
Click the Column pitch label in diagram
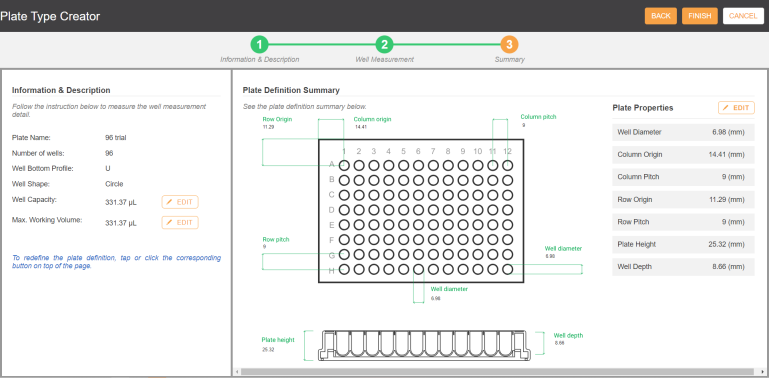coord(538,117)
